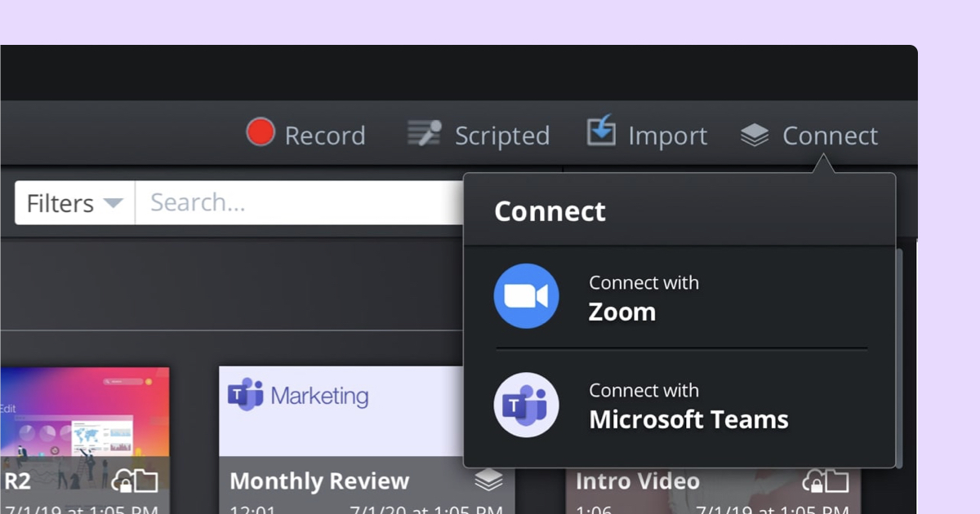Image resolution: width=980 pixels, height=514 pixels.
Task: Click the Scripted microphone icon
Action: coord(425,134)
